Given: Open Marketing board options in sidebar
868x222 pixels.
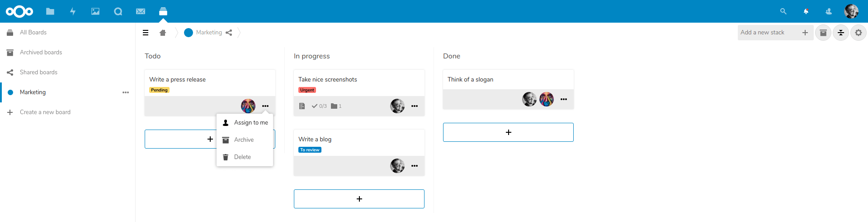Looking at the screenshot, I should [x=126, y=92].
